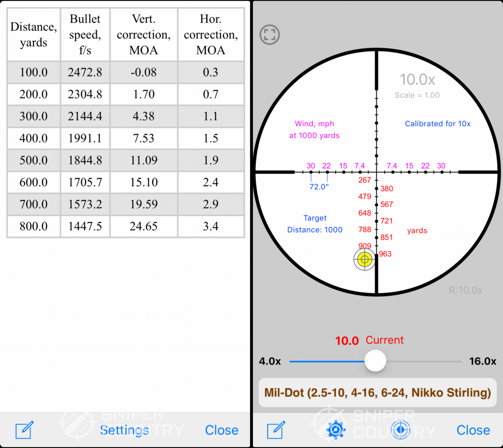Click horizontal correction value 1.9

click(x=211, y=160)
